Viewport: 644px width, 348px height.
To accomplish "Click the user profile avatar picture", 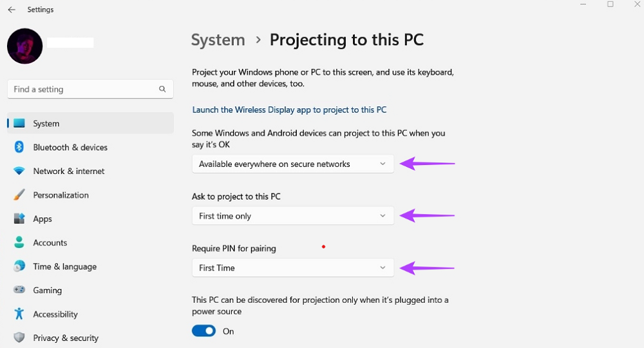I will tap(24, 46).
